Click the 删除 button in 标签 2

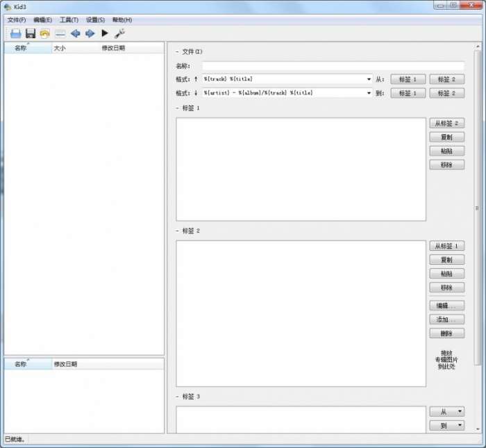click(x=447, y=333)
